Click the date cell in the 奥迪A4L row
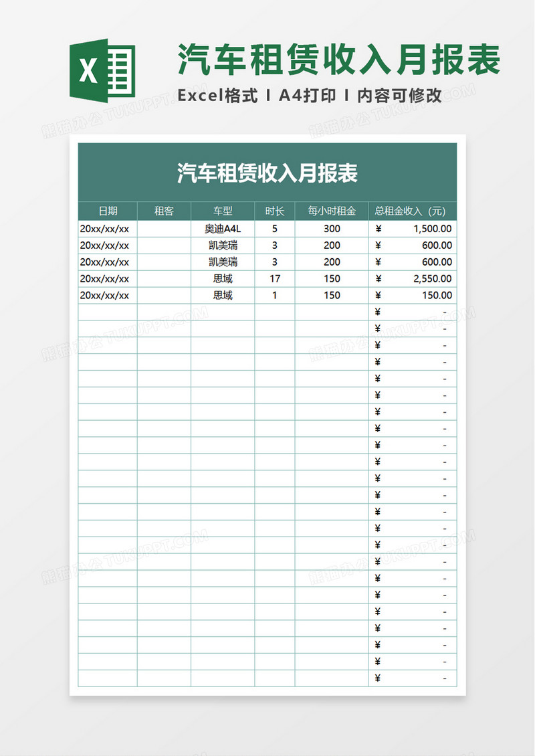 (x=108, y=229)
